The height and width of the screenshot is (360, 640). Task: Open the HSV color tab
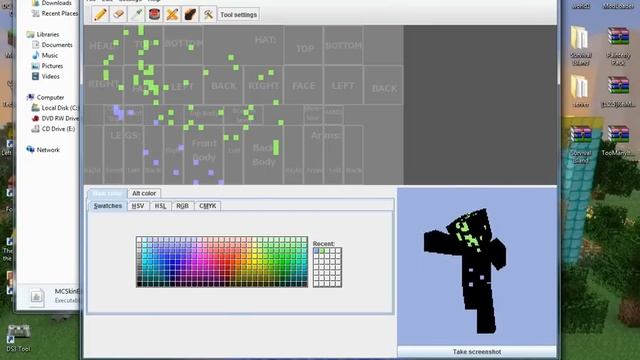point(138,206)
